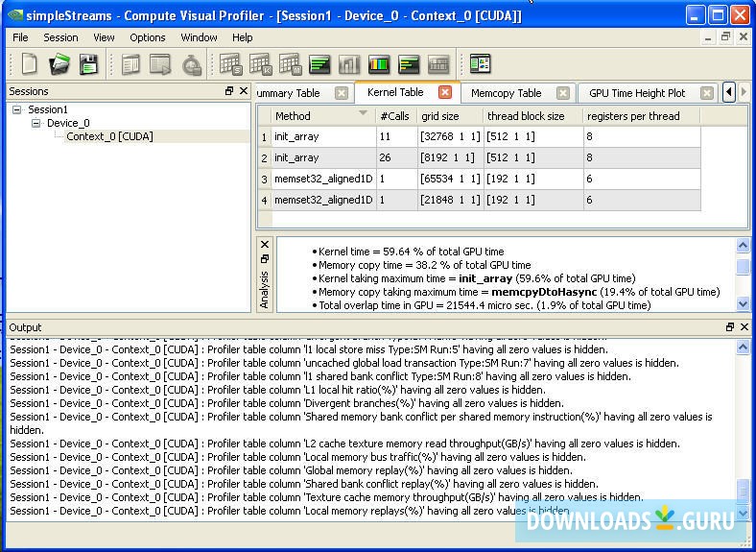Click the stopwatch profiling icon in toolbar
The width and height of the screenshot is (756, 552).
[192, 64]
